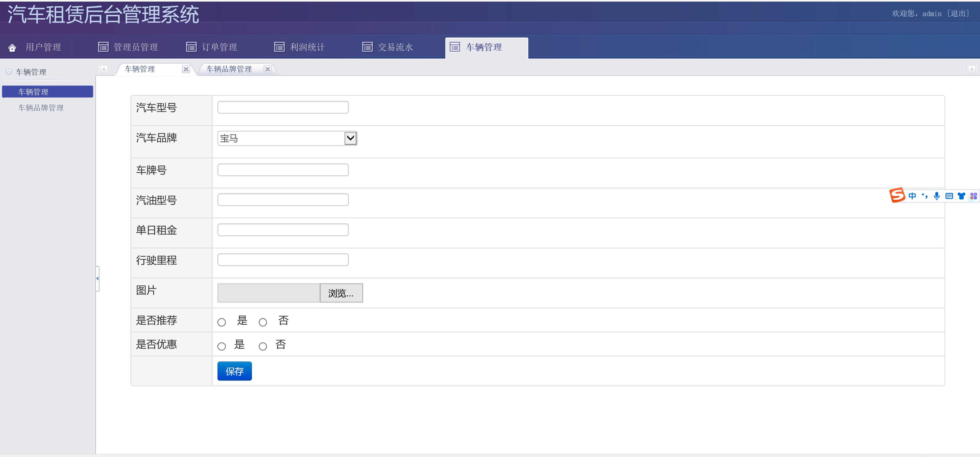Click the home icon beside 用户管理
This screenshot has width=980, height=457.
pyautogui.click(x=12, y=47)
